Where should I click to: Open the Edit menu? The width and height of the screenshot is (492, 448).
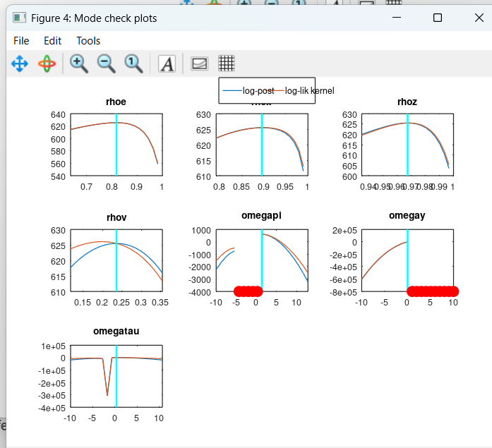(53, 41)
